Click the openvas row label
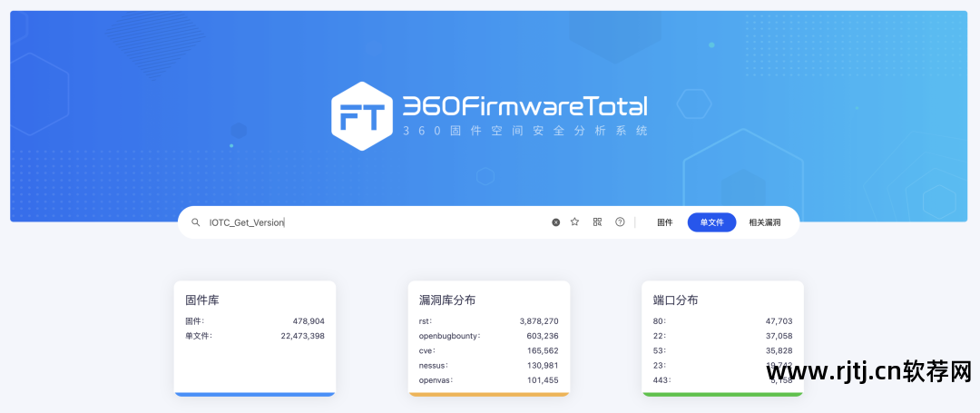This screenshot has width=980, height=413. point(436,380)
